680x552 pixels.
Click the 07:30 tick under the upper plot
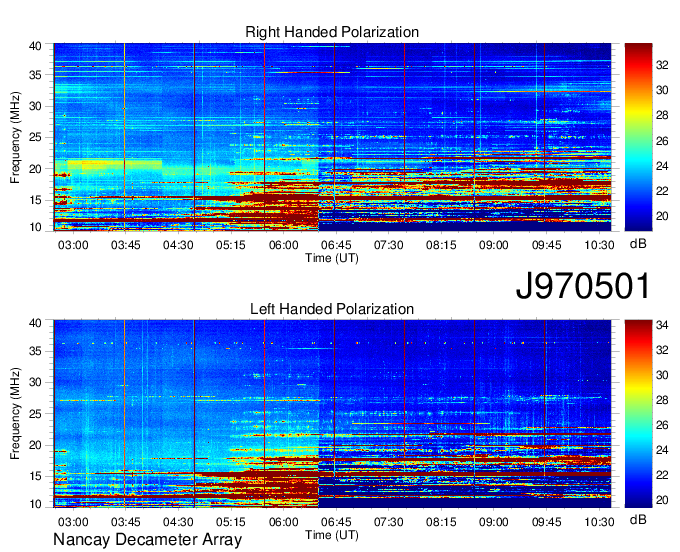389,245
